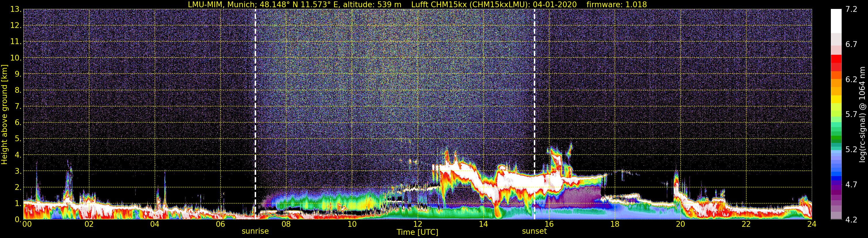
Task: Click the colorbar value label 4.2
Action: (x=851, y=220)
